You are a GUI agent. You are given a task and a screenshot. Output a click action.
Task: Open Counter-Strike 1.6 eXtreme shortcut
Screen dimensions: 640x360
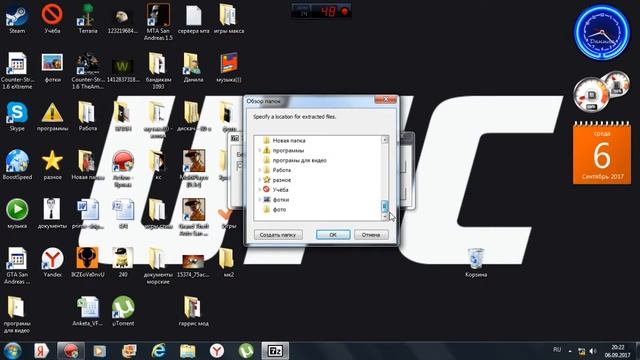pos(17,70)
